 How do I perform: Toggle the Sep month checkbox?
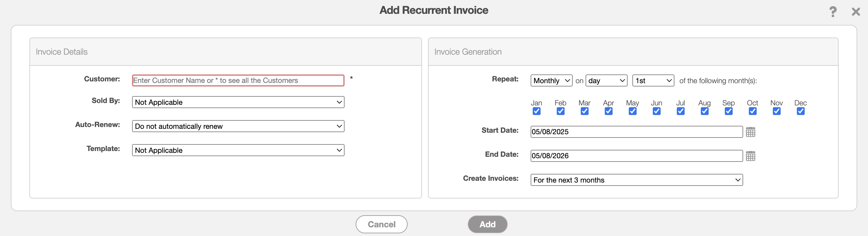[x=728, y=111]
